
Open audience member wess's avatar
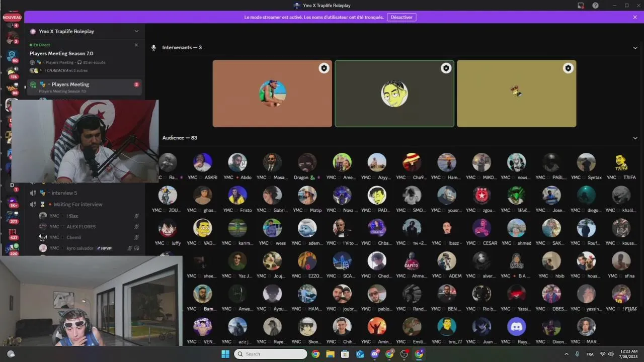tap(272, 228)
